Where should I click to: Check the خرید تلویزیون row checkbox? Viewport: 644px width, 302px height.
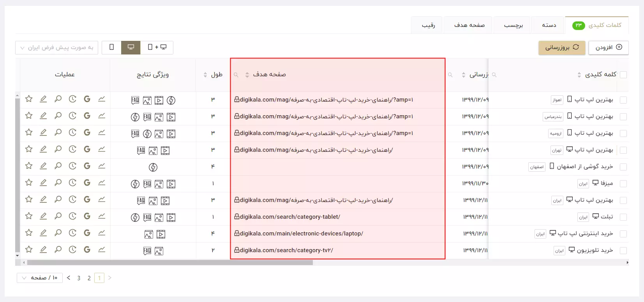(623, 251)
